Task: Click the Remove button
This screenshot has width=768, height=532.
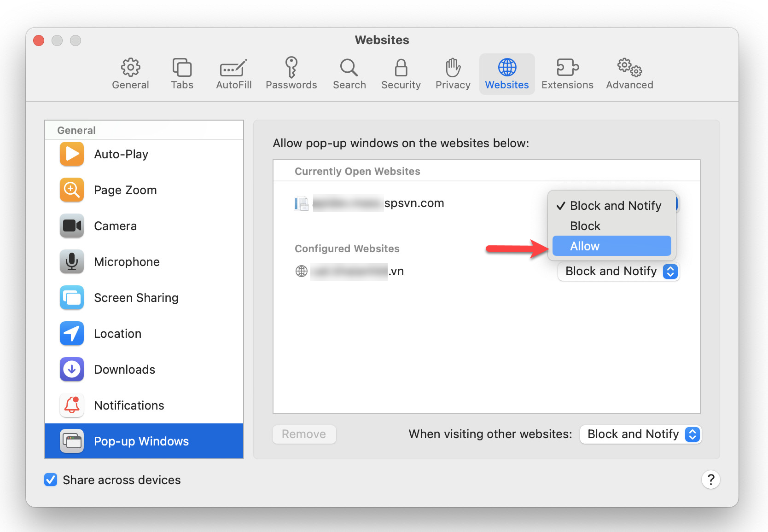Action: [304, 434]
